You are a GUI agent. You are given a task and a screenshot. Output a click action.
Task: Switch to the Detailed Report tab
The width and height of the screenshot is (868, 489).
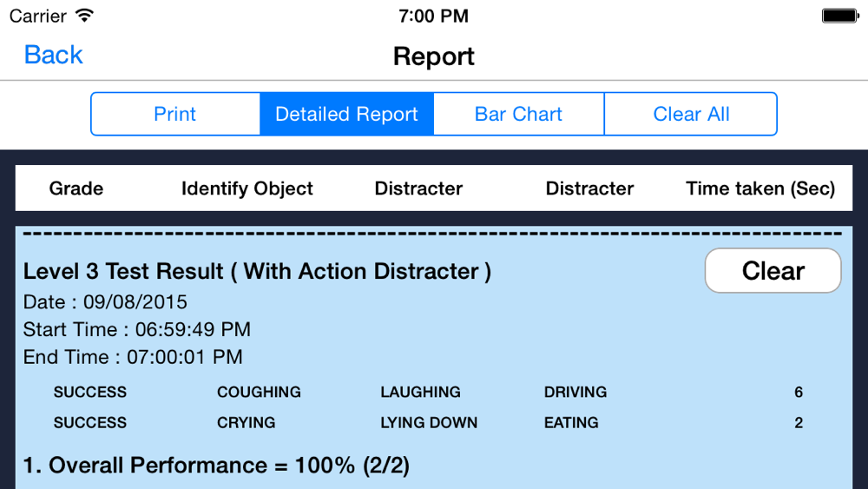click(346, 114)
